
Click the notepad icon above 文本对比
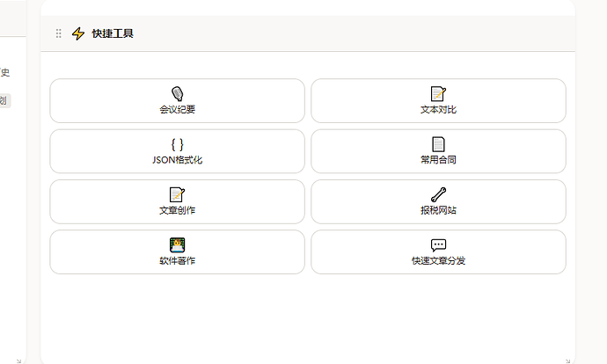click(x=438, y=94)
